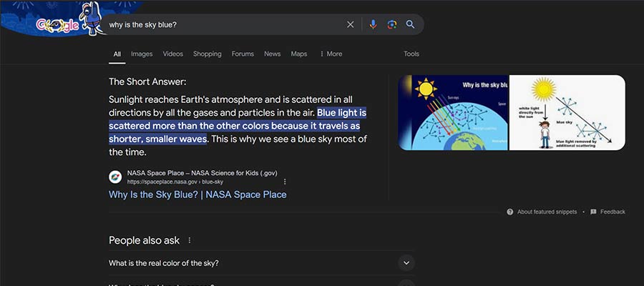Click the Feedback icon

point(593,212)
